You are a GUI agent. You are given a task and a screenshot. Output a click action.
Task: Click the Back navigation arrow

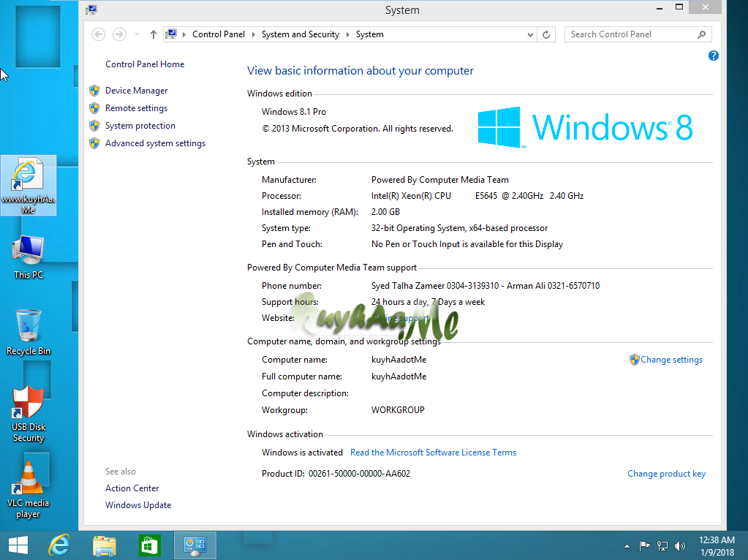[x=98, y=34]
